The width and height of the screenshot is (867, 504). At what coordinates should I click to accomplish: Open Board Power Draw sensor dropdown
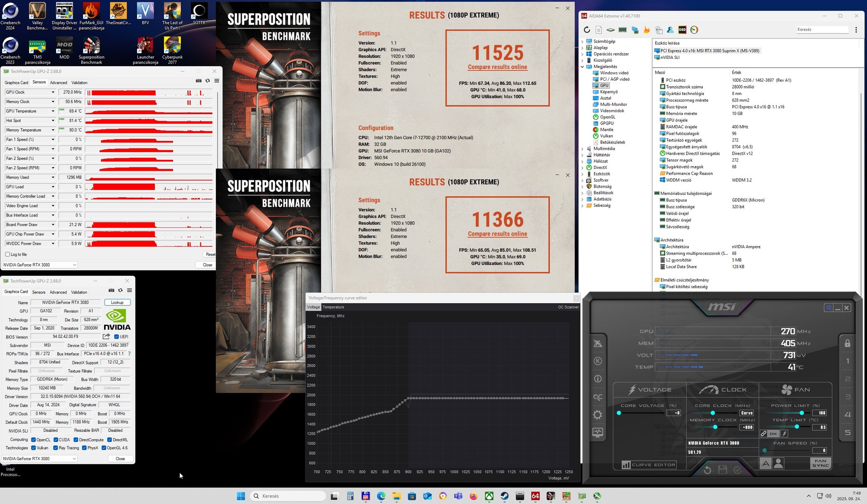coord(53,225)
